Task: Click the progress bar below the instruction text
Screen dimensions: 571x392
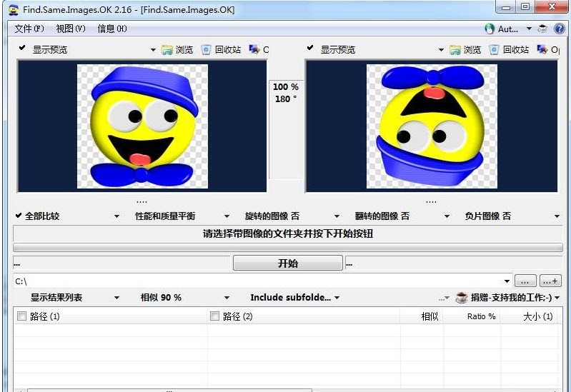Action: [287, 248]
